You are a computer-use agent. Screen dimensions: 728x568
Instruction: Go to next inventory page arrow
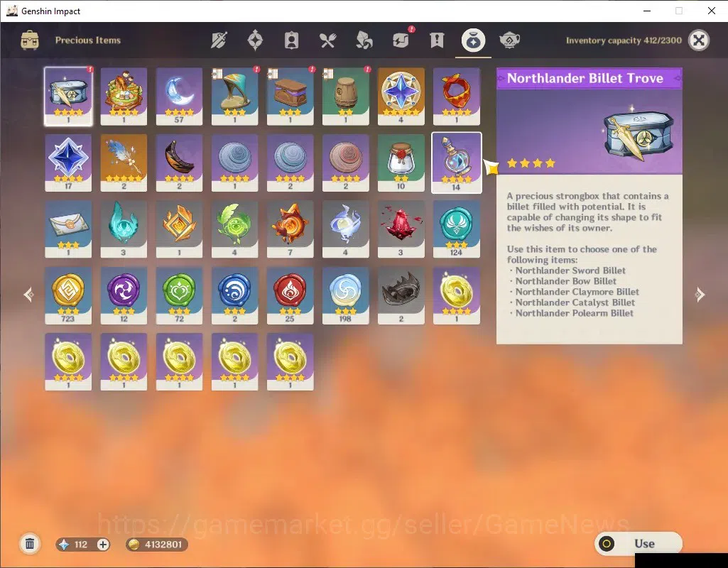[x=700, y=294]
